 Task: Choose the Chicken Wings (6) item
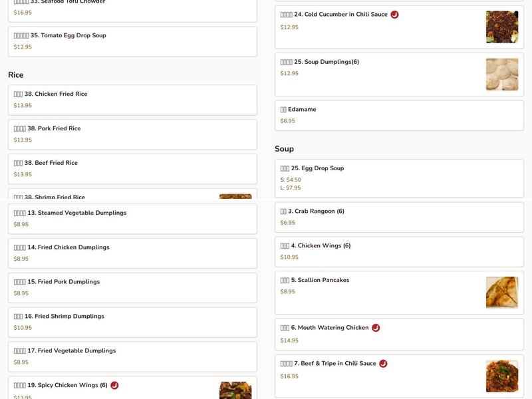(x=399, y=251)
